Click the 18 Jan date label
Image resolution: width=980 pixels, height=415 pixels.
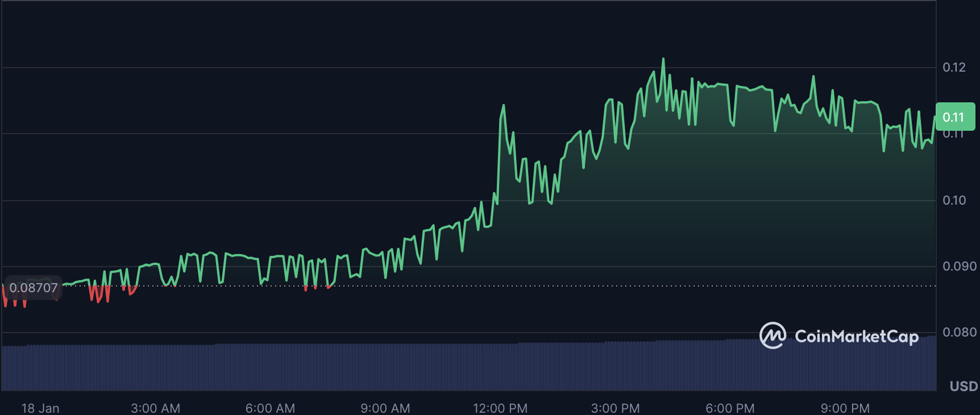[40, 408]
